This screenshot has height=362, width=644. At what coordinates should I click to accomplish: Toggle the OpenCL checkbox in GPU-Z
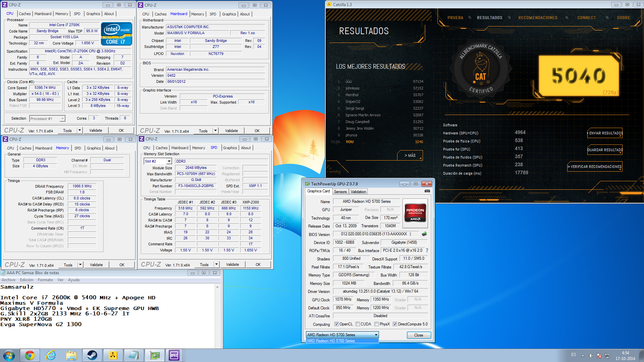(x=336, y=324)
